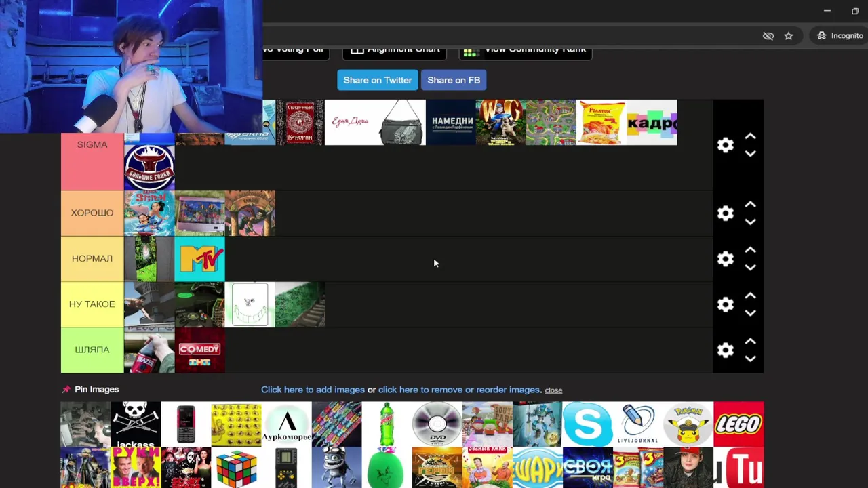The width and height of the screenshot is (868, 488).
Task: Move ШЛЯПА tier row down
Action: [x=750, y=359]
